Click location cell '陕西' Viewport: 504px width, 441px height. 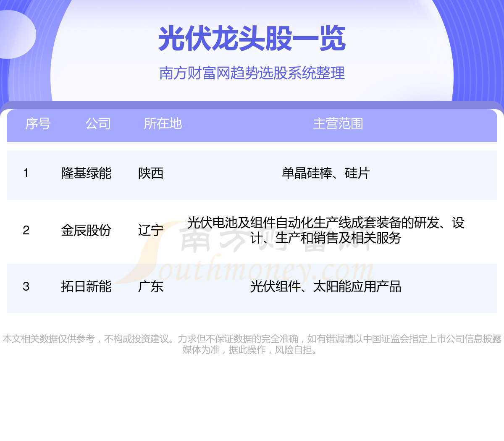(151, 173)
